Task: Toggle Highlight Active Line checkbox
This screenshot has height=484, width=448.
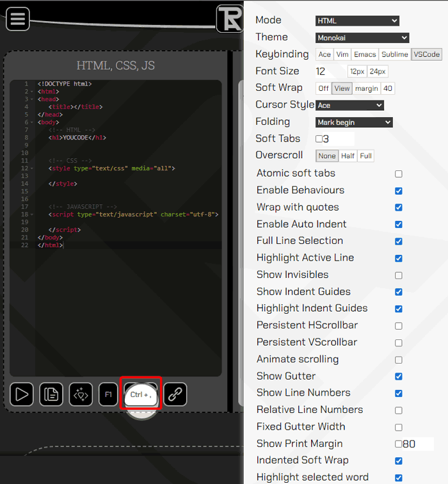Action: pyautogui.click(x=399, y=259)
